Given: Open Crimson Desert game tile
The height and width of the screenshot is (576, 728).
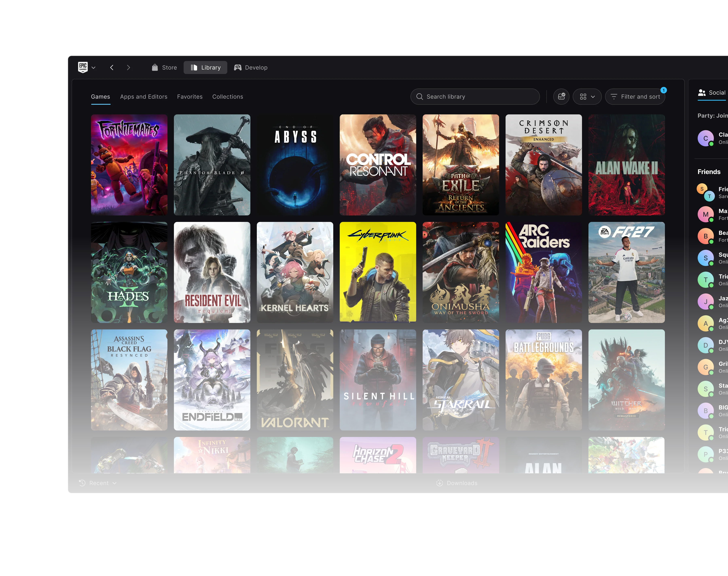Looking at the screenshot, I should 544,165.
